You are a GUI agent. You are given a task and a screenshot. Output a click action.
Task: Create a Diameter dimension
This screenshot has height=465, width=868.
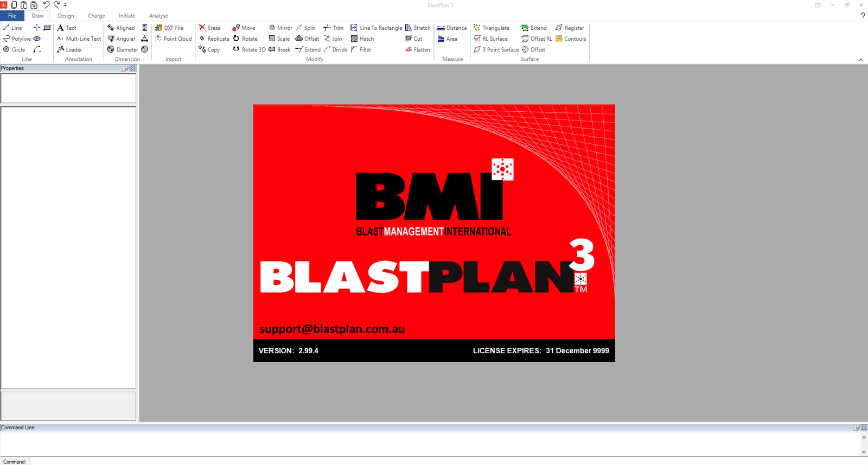click(x=123, y=49)
